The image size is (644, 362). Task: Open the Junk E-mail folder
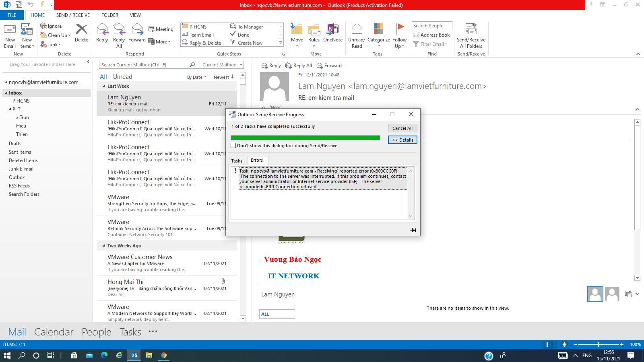(21, 169)
